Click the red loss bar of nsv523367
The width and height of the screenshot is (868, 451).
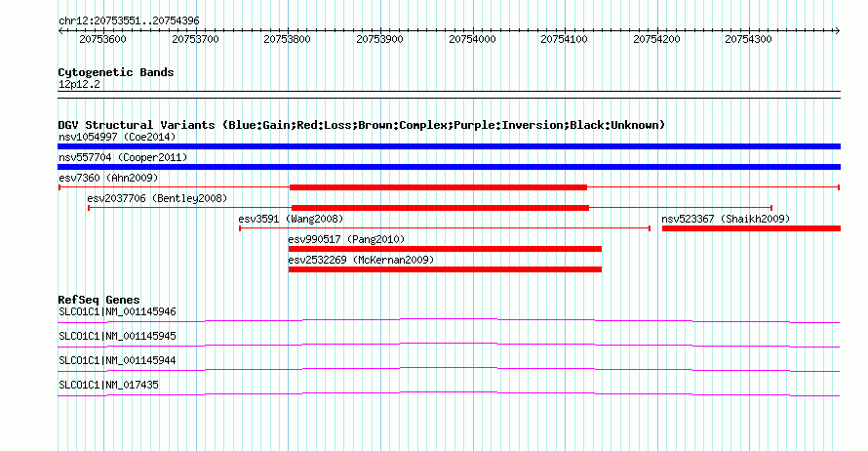(x=751, y=228)
